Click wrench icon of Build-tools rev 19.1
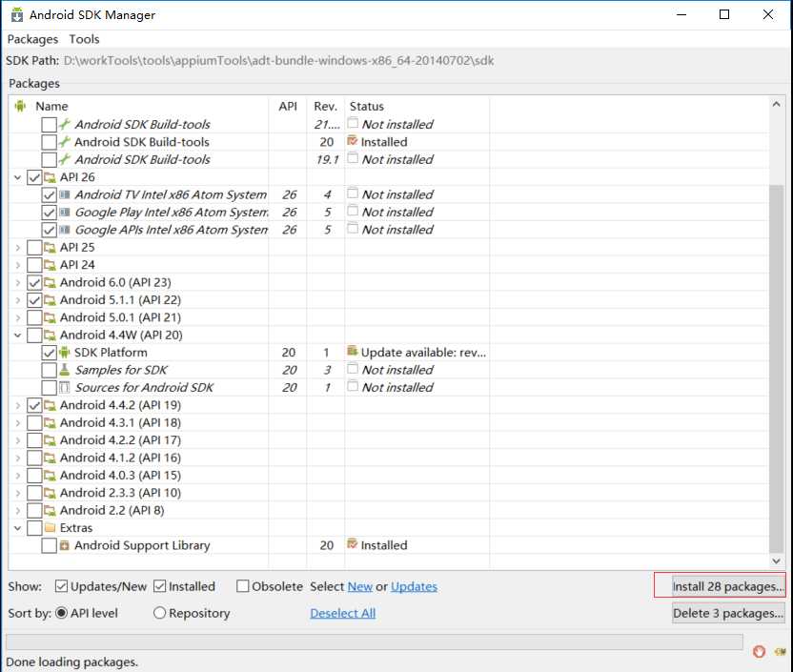This screenshot has height=672, width=793. click(x=65, y=159)
